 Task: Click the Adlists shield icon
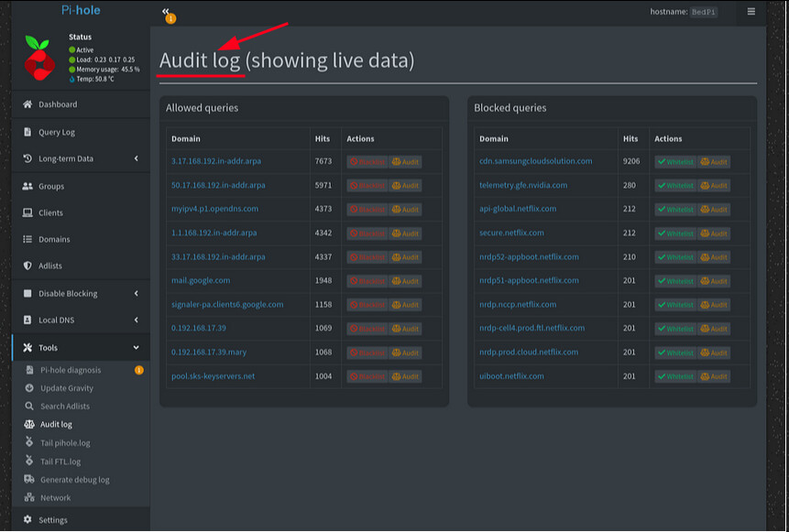point(27,266)
